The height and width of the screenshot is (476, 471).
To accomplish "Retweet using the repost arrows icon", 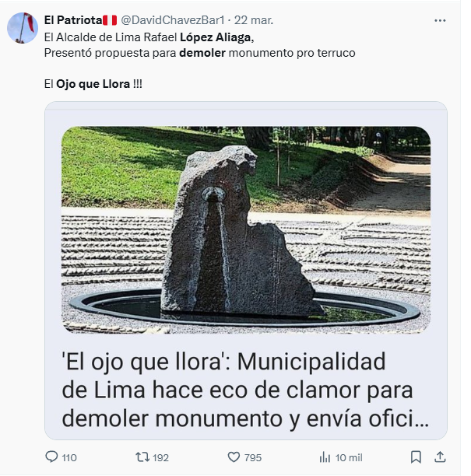I will tap(142, 457).
